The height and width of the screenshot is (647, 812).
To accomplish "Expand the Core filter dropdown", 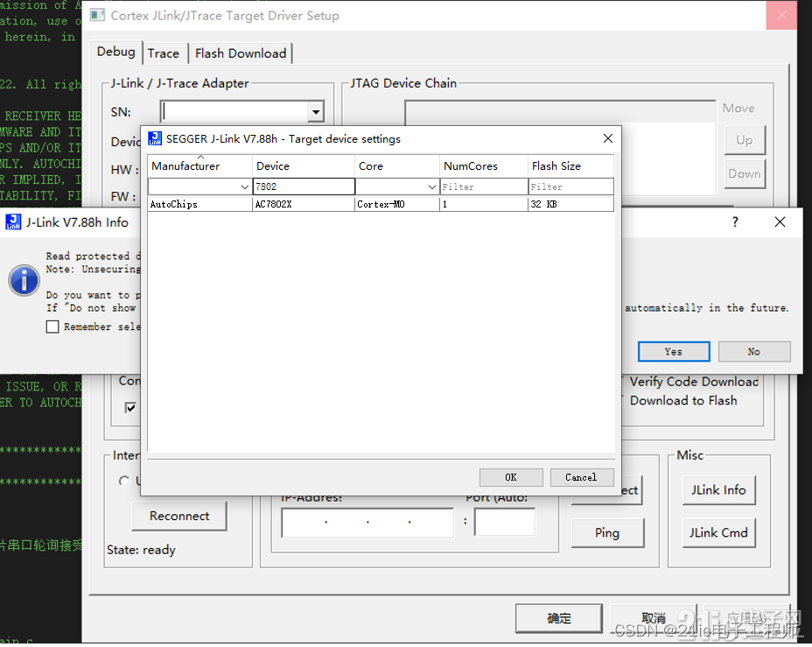I will [x=432, y=186].
